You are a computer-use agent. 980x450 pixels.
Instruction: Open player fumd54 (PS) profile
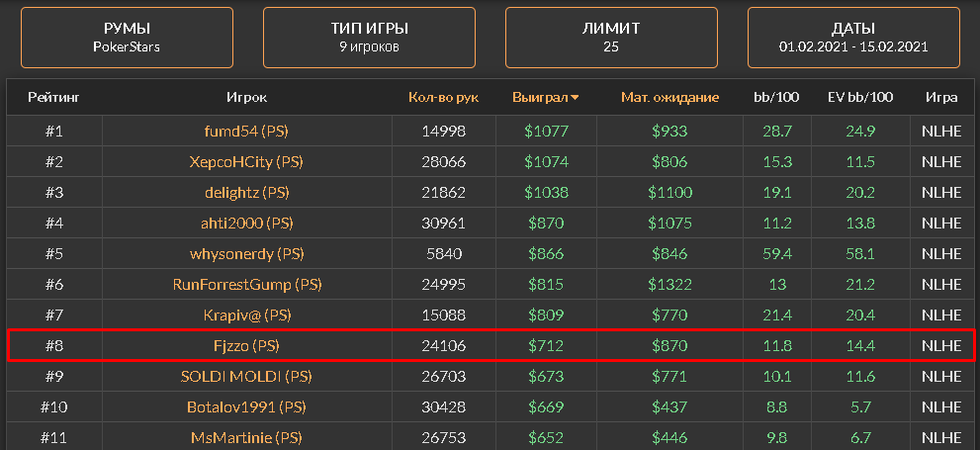[x=247, y=132]
